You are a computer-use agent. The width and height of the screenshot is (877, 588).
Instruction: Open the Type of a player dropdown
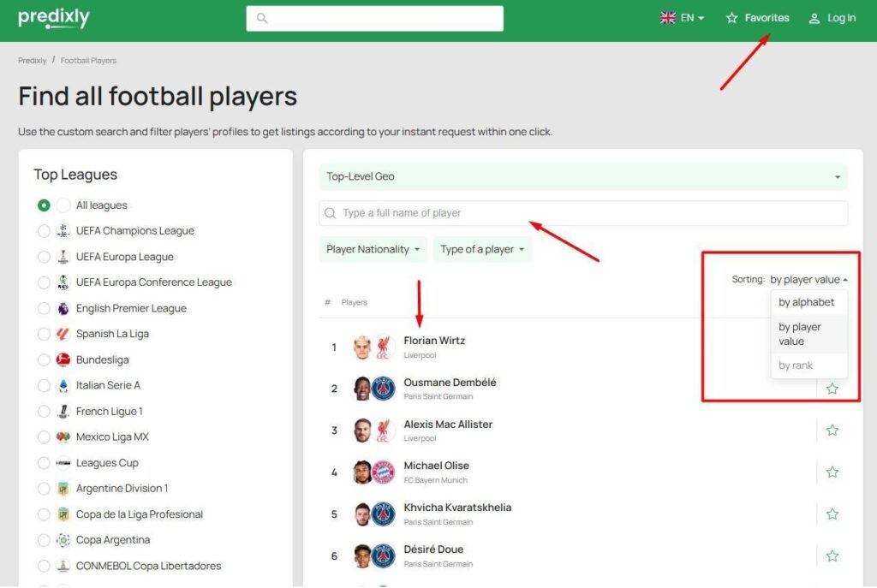click(482, 249)
